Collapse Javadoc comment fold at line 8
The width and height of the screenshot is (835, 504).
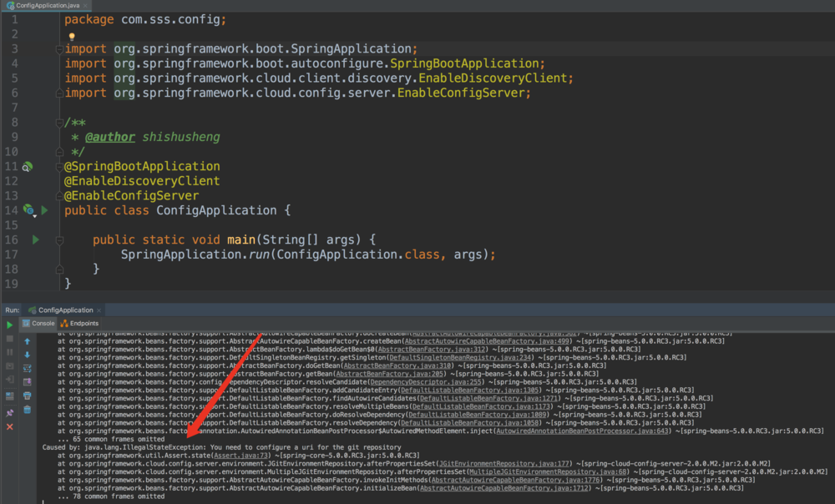point(59,123)
